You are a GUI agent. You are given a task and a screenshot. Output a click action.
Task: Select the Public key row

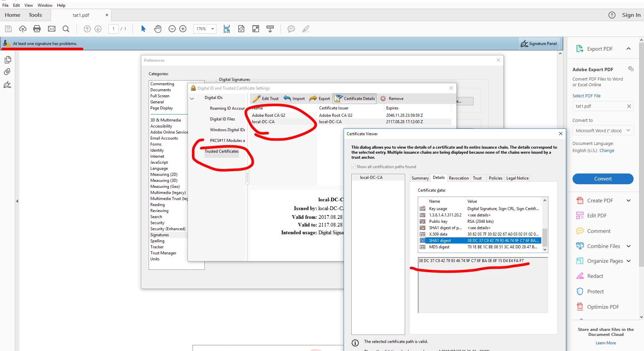(480, 221)
